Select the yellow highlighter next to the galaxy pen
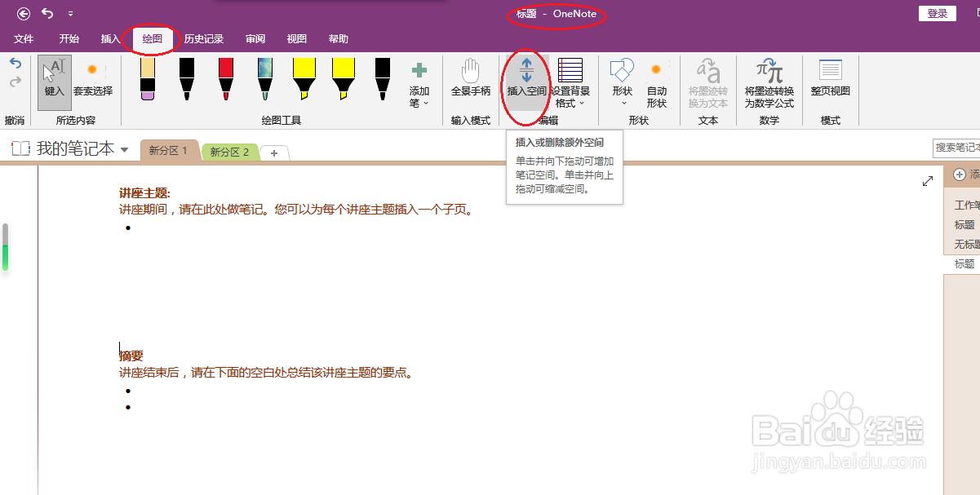The height and width of the screenshot is (495, 980). (304, 79)
